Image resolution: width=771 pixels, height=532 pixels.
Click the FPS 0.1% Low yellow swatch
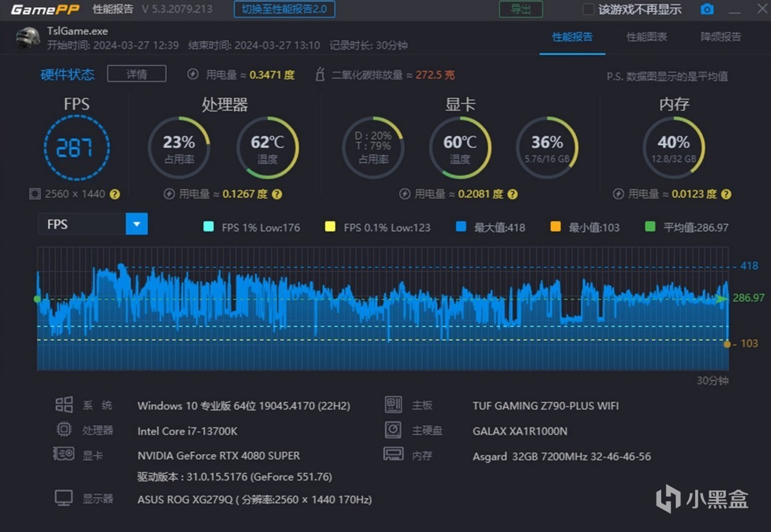pos(330,227)
